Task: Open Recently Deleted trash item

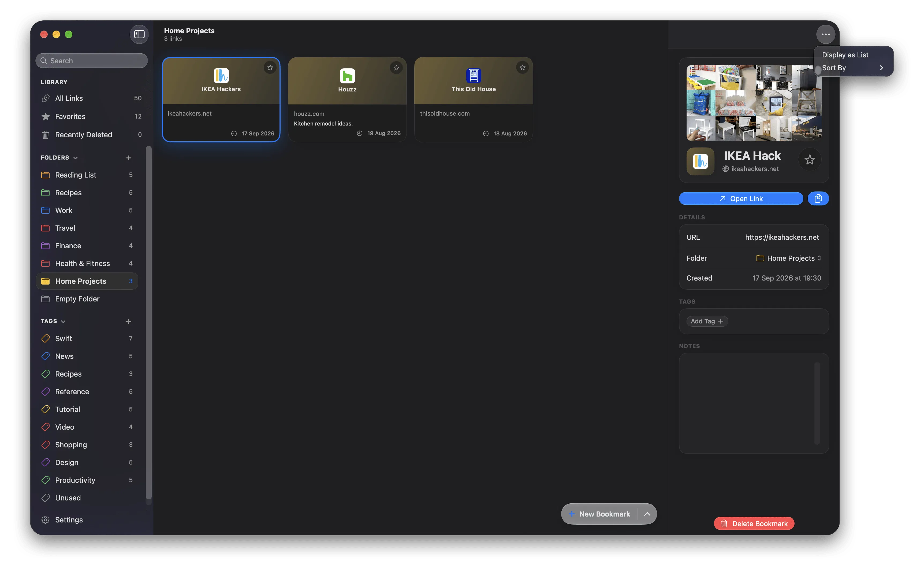Action: pos(91,135)
